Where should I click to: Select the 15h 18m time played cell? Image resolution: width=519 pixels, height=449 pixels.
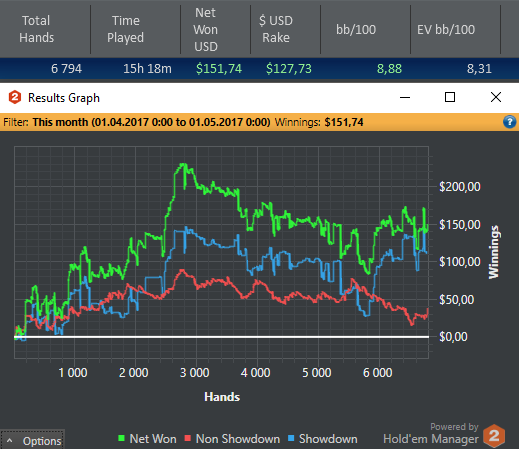coord(147,69)
